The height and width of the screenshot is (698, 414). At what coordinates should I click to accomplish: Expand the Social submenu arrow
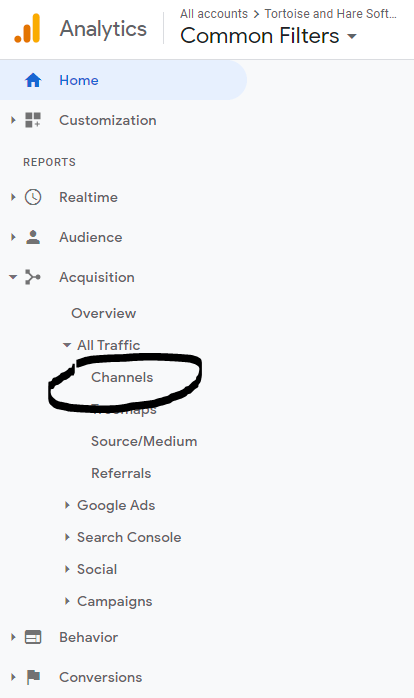pyautogui.click(x=67, y=569)
